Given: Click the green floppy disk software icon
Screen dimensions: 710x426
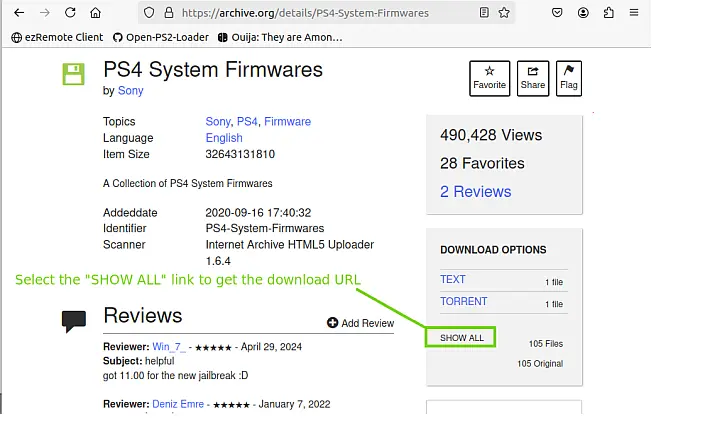Looking at the screenshot, I should click(73, 74).
